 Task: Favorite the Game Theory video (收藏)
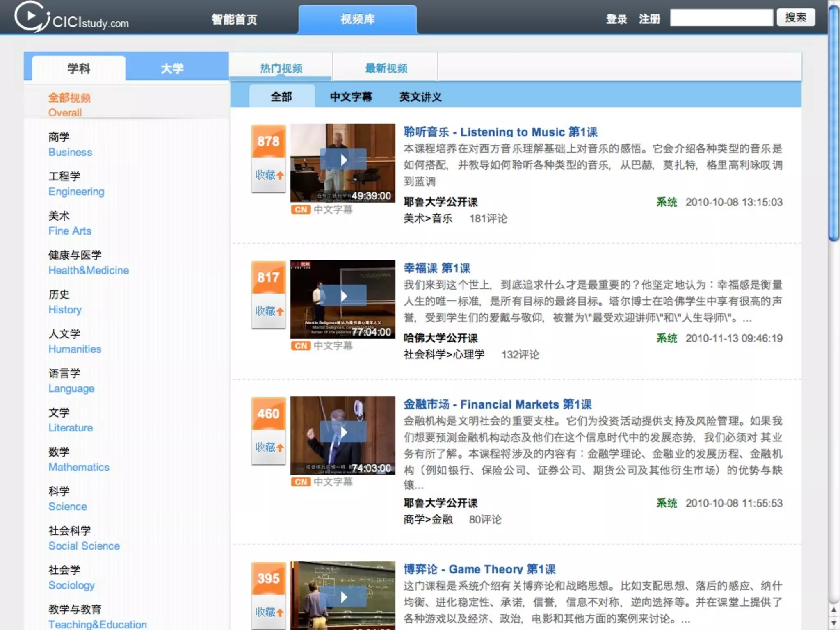tap(269, 612)
